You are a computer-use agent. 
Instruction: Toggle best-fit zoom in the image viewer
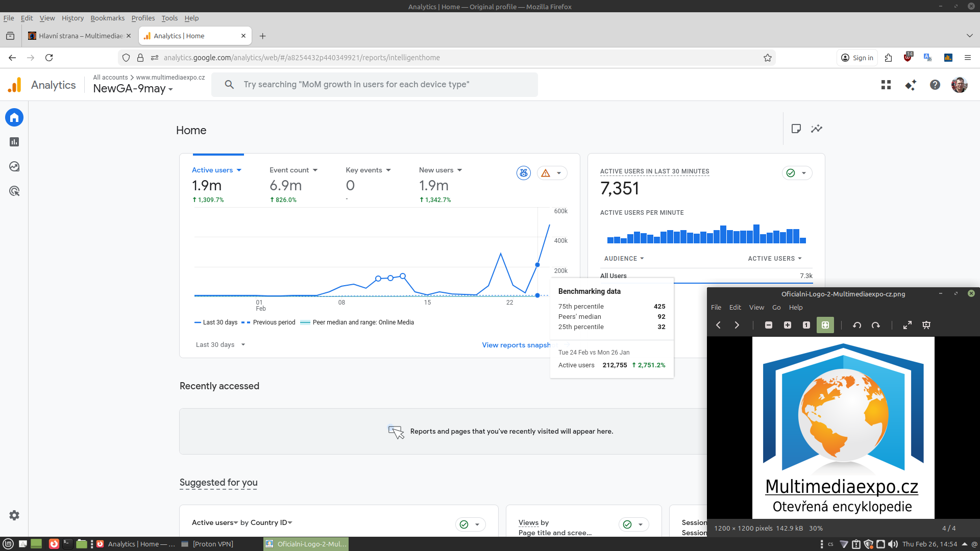pos(825,325)
